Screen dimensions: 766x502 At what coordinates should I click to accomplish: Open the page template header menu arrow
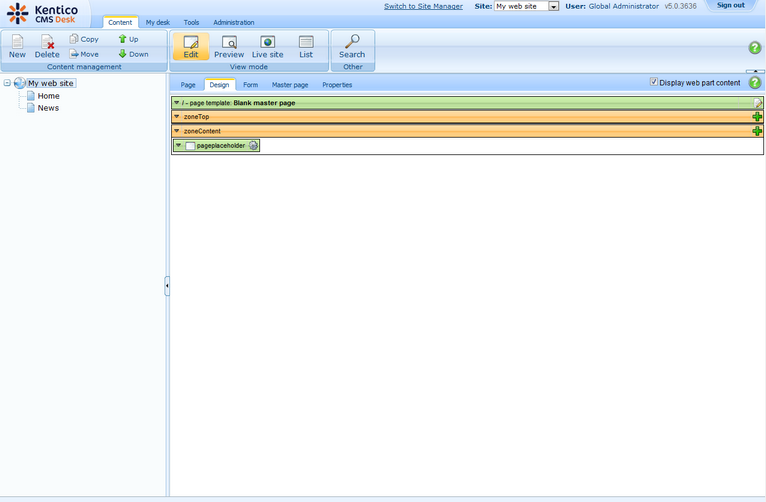coord(177,103)
